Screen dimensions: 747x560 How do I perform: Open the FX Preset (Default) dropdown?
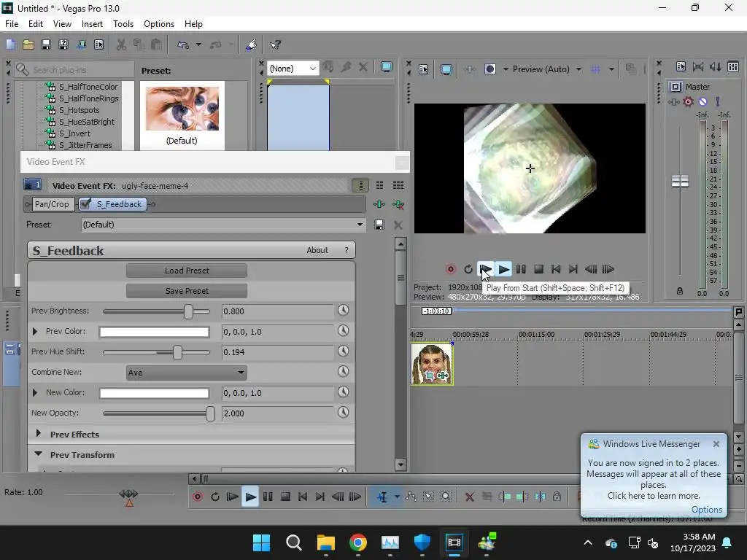pos(223,225)
